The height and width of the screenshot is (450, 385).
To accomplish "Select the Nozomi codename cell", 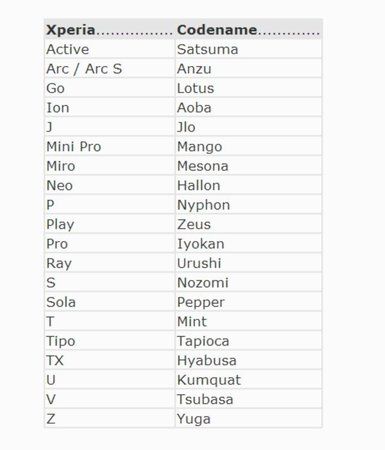I will pos(248,283).
